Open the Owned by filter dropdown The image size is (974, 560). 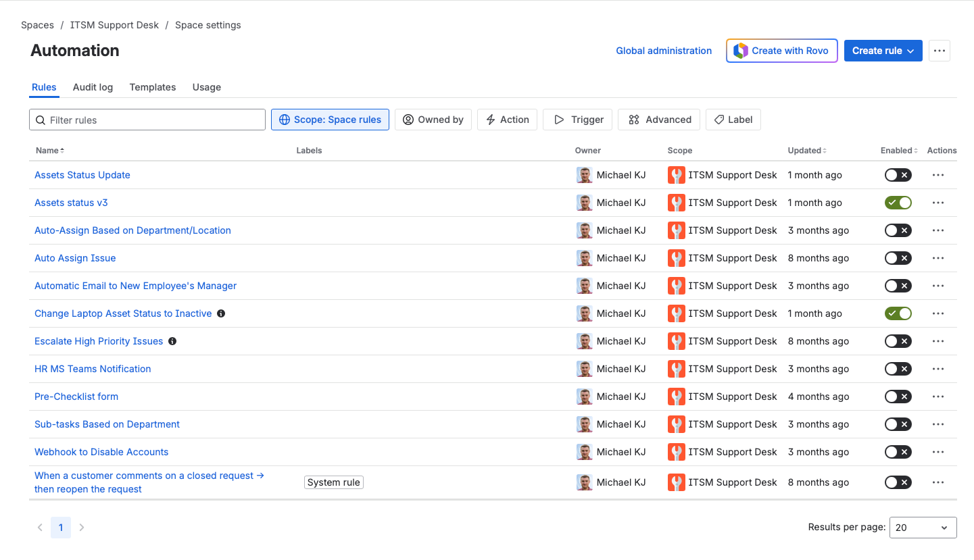pyautogui.click(x=433, y=120)
